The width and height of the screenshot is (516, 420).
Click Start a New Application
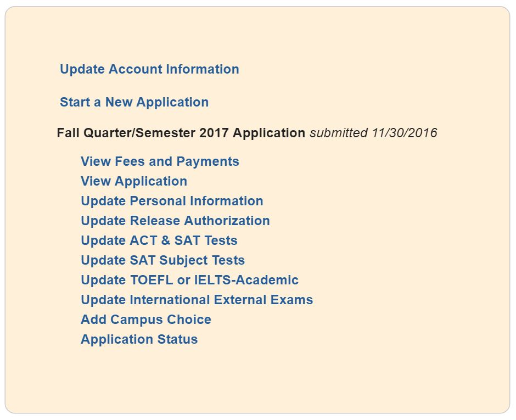(x=134, y=102)
